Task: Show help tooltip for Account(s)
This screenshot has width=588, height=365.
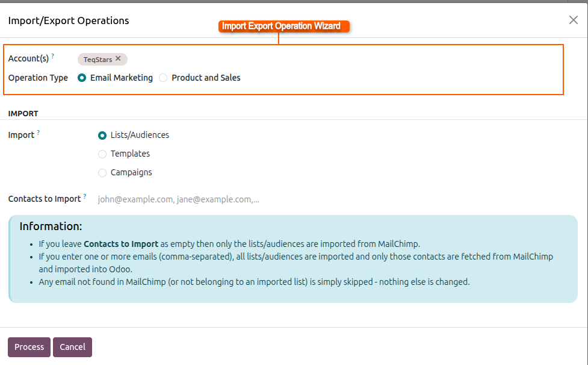Action: tap(53, 56)
